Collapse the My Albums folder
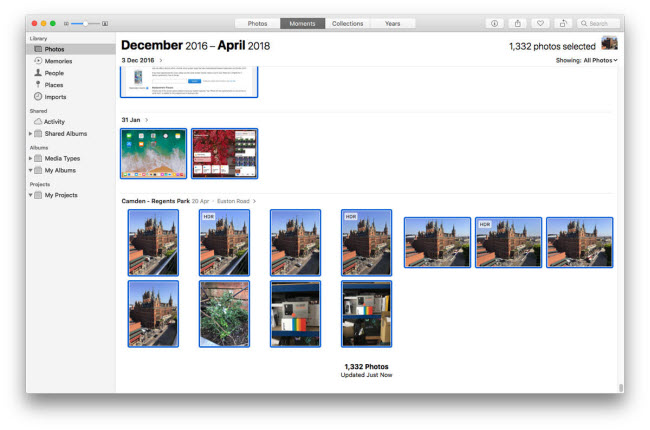 pos(30,170)
